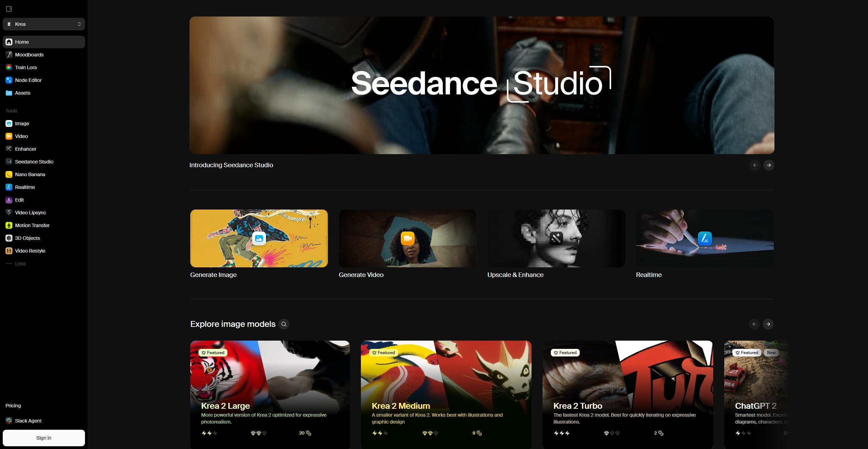Select the Krea 2 Large model card
This screenshot has height=449, width=868.
(270, 395)
